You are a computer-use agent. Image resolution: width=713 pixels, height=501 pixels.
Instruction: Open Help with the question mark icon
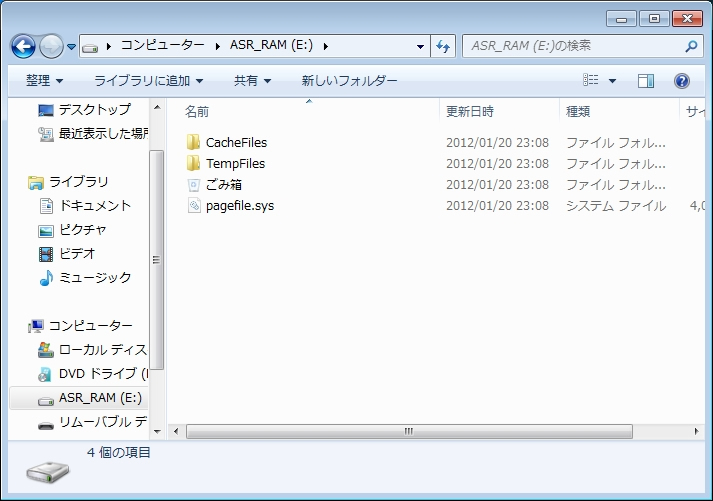point(682,81)
